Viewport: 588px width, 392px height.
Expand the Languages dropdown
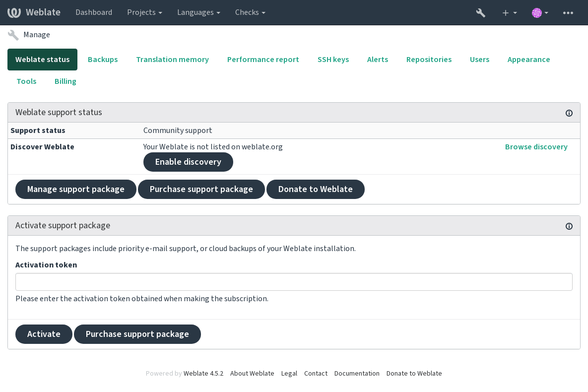198,12
